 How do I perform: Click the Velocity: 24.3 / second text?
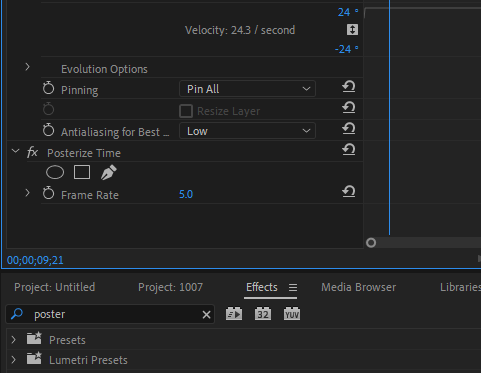click(x=240, y=30)
